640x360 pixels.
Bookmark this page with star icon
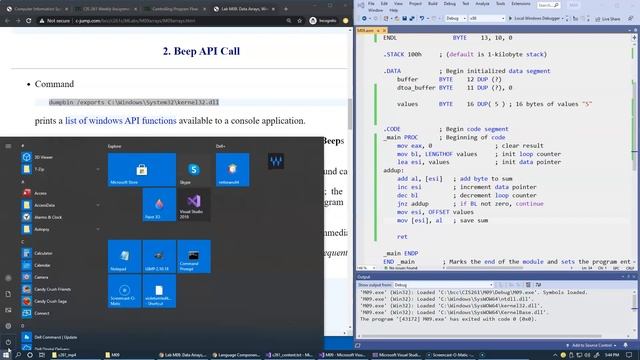[x=300, y=20]
